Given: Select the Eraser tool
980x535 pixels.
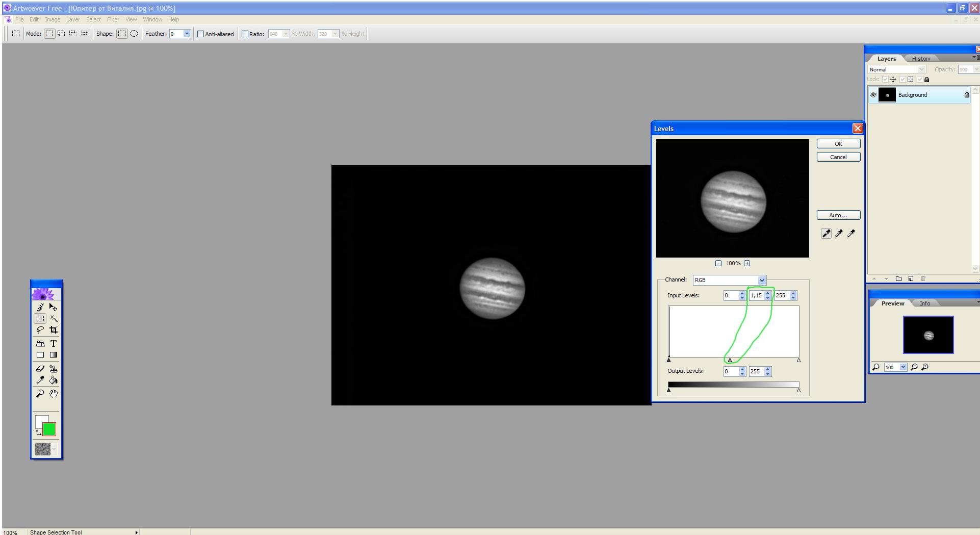Looking at the screenshot, I should click(40, 369).
